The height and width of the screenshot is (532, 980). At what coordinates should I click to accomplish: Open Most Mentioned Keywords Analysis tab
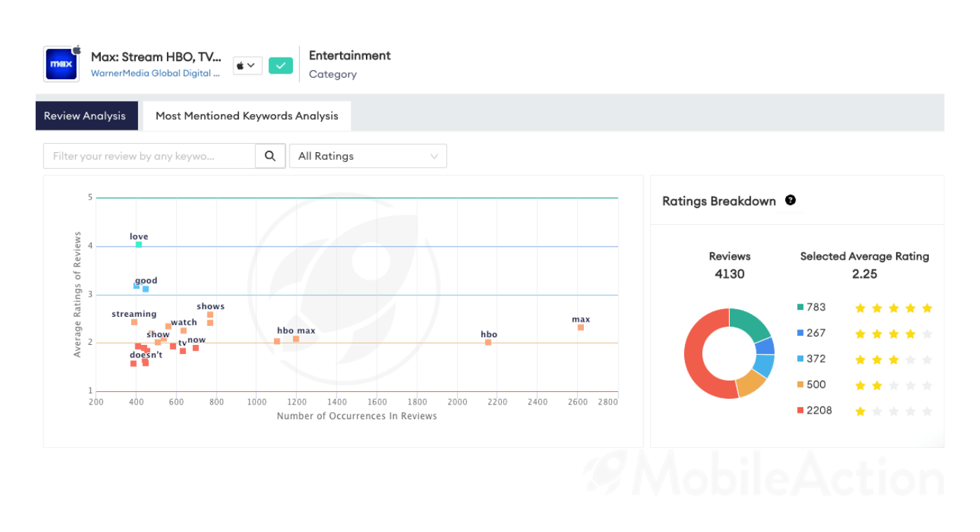pos(247,116)
